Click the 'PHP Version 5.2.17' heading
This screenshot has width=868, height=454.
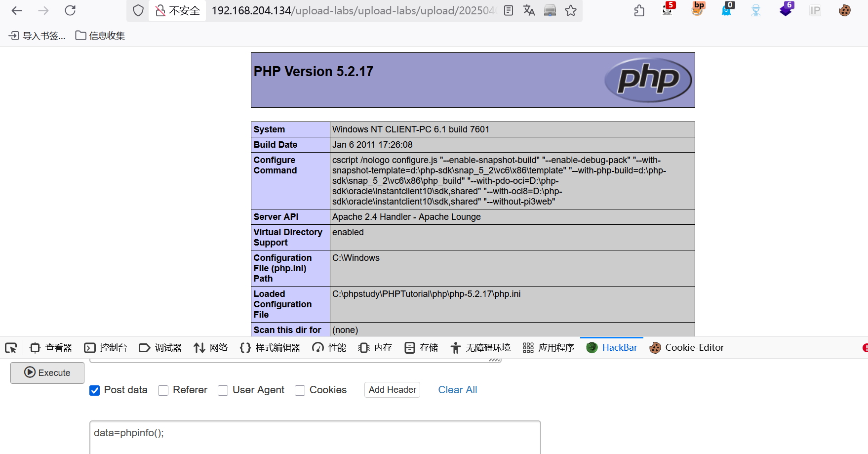(314, 72)
